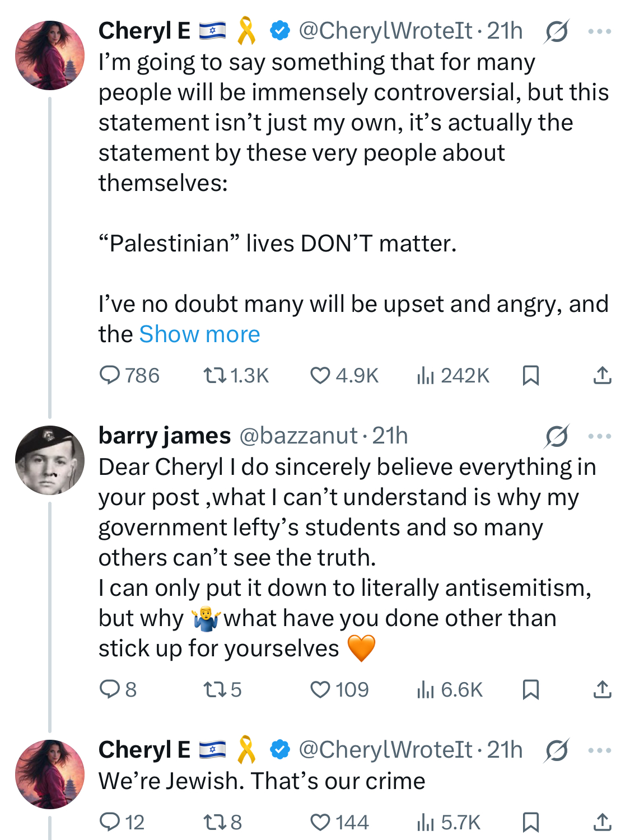Open the more options menu on first post

point(600,31)
